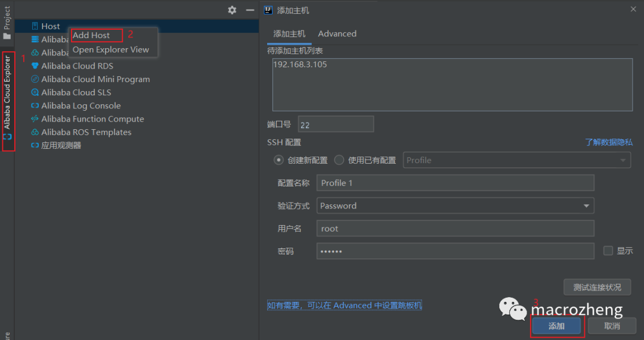
Task: Click the Alibaba Function Compute icon
Action: pyautogui.click(x=35, y=119)
